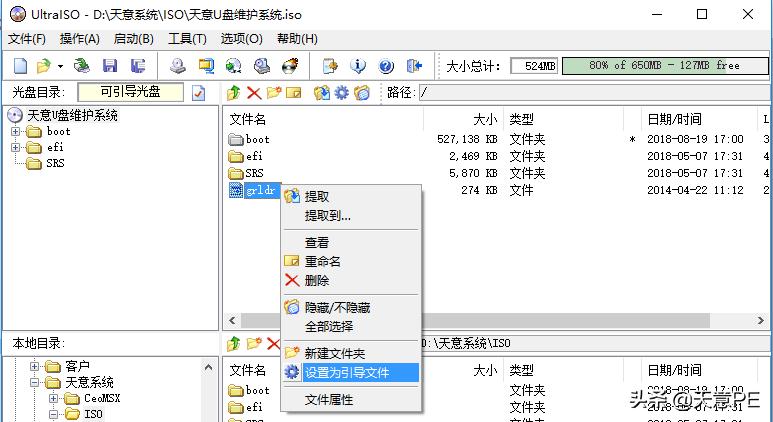This screenshot has width=773, height=422.
Task: Collapse the 天意系统 folder in local tree
Action: 34,382
